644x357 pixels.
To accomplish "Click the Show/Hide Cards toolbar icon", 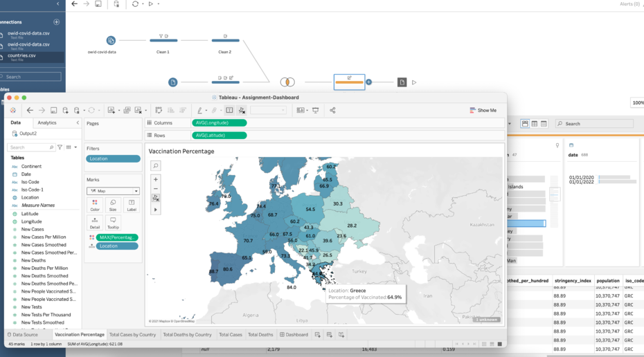I will pos(301,111).
